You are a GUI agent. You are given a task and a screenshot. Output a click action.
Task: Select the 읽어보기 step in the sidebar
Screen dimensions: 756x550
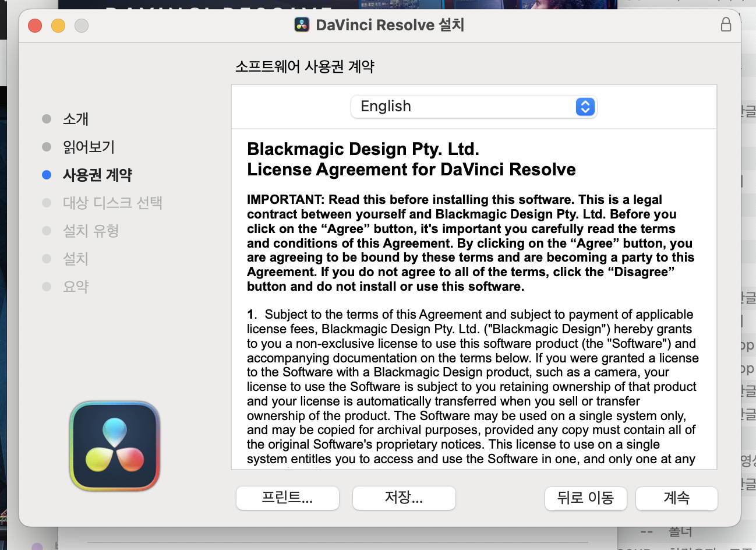click(89, 147)
